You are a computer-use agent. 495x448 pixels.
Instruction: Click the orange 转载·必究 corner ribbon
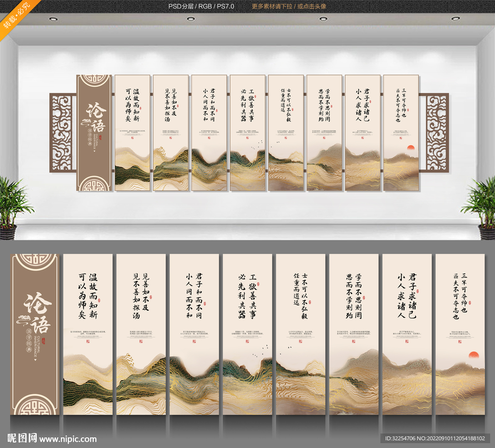point(15,15)
